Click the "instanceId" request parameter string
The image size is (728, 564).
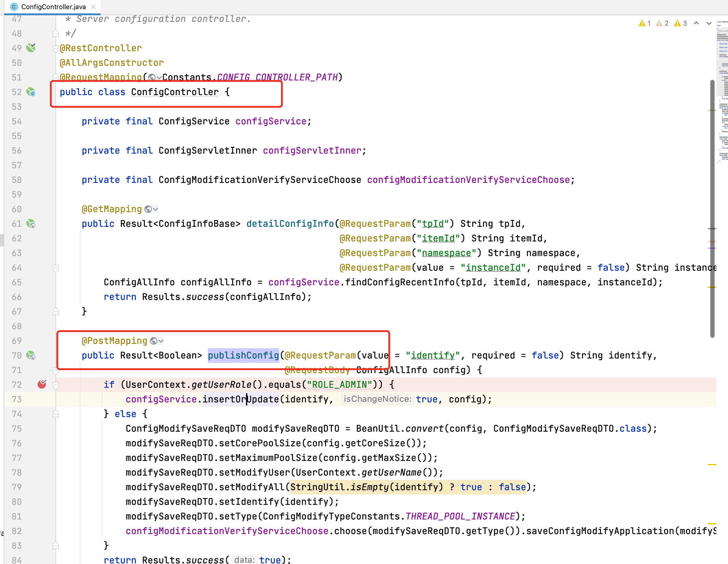493,268
